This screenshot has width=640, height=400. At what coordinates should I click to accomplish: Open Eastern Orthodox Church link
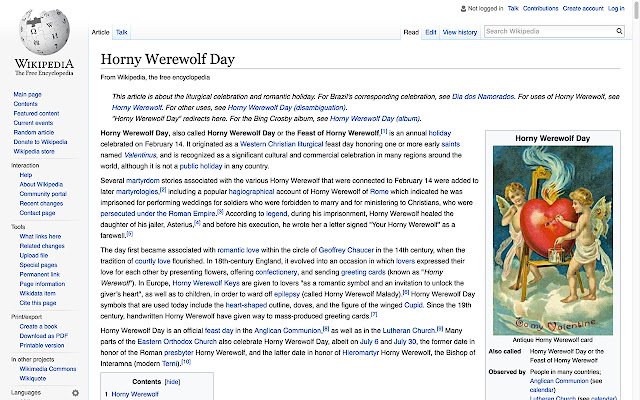click(177, 342)
